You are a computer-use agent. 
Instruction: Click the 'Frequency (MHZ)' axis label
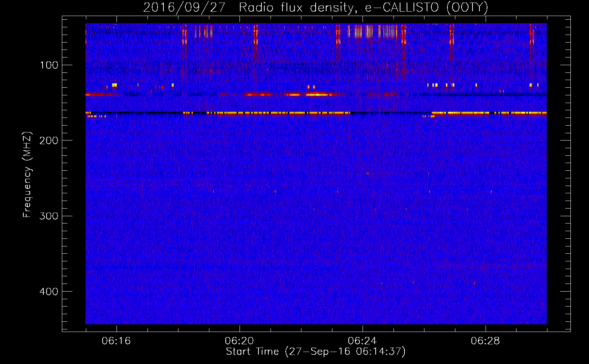(27, 175)
